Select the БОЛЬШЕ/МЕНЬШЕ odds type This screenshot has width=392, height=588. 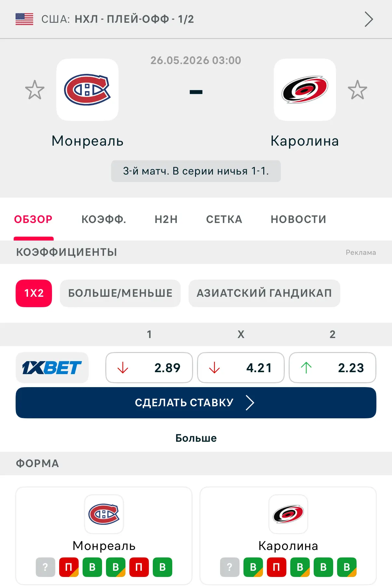(x=120, y=293)
